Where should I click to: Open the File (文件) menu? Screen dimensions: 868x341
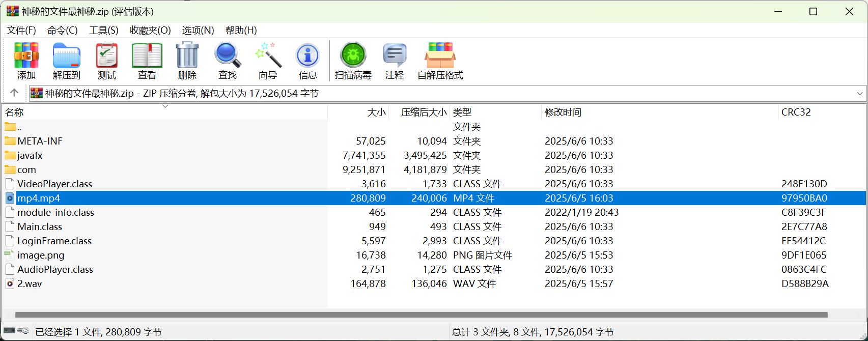pyautogui.click(x=21, y=31)
